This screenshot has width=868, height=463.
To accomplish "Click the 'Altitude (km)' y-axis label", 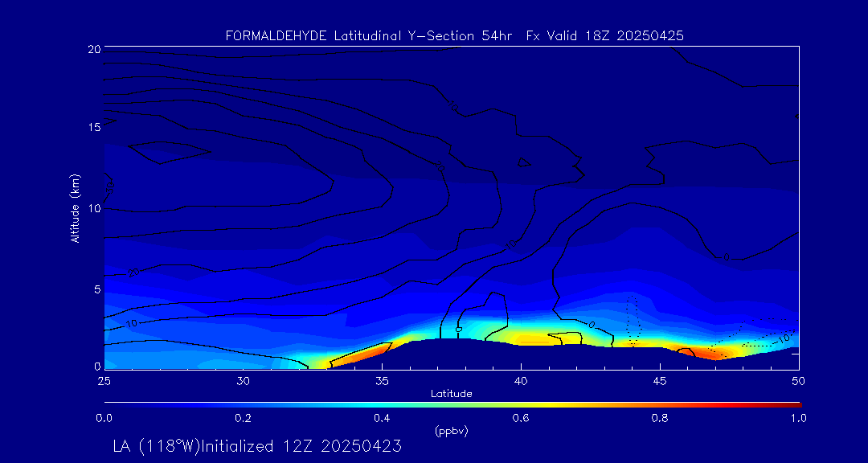I will pyautogui.click(x=75, y=208).
